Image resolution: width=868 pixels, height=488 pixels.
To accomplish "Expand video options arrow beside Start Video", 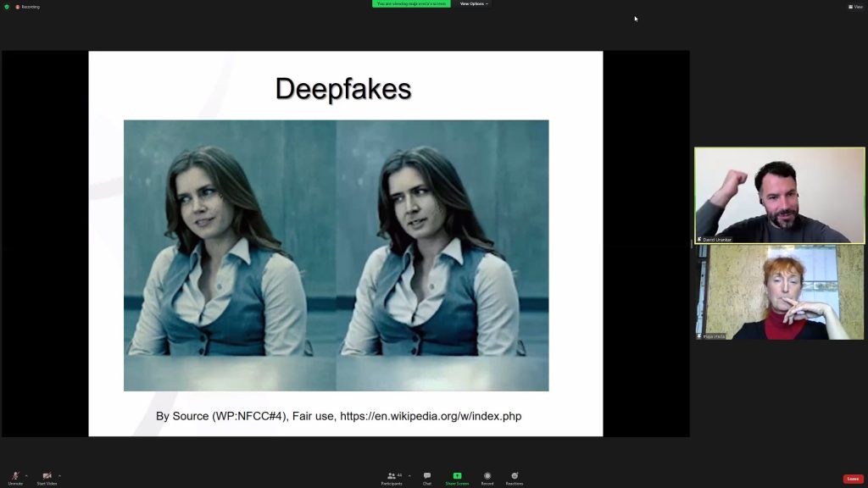I will [59, 475].
